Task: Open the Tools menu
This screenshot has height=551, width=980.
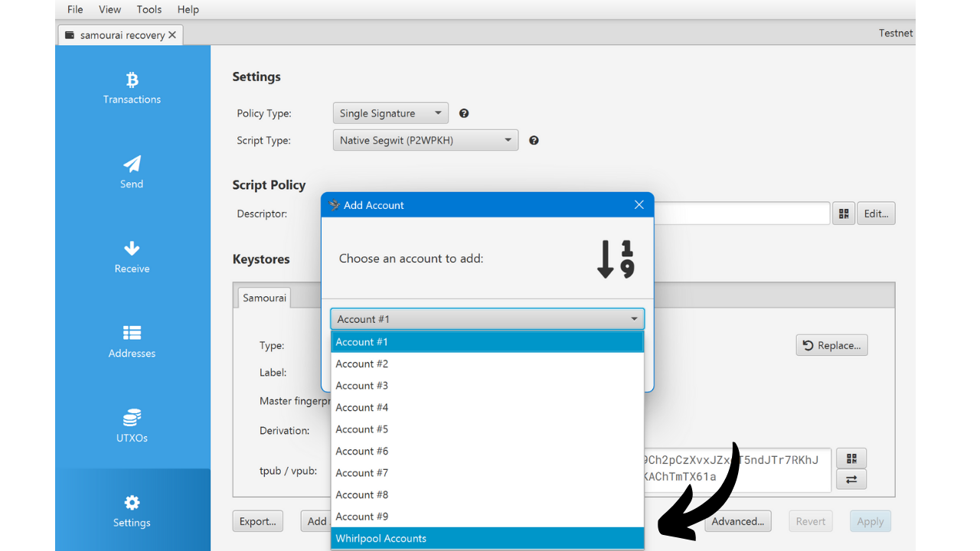Action: (149, 9)
